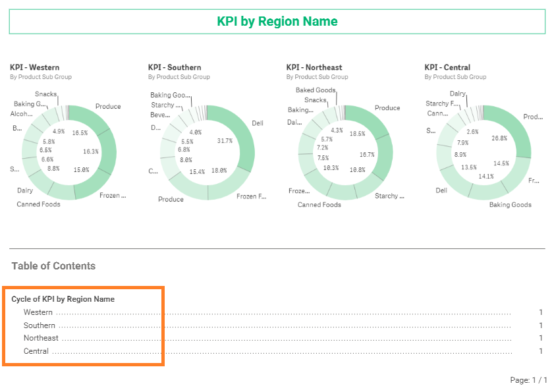Open the Southern entry in Table of Contents
Image resolution: width=554 pixels, height=392 pixels.
click(40, 325)
